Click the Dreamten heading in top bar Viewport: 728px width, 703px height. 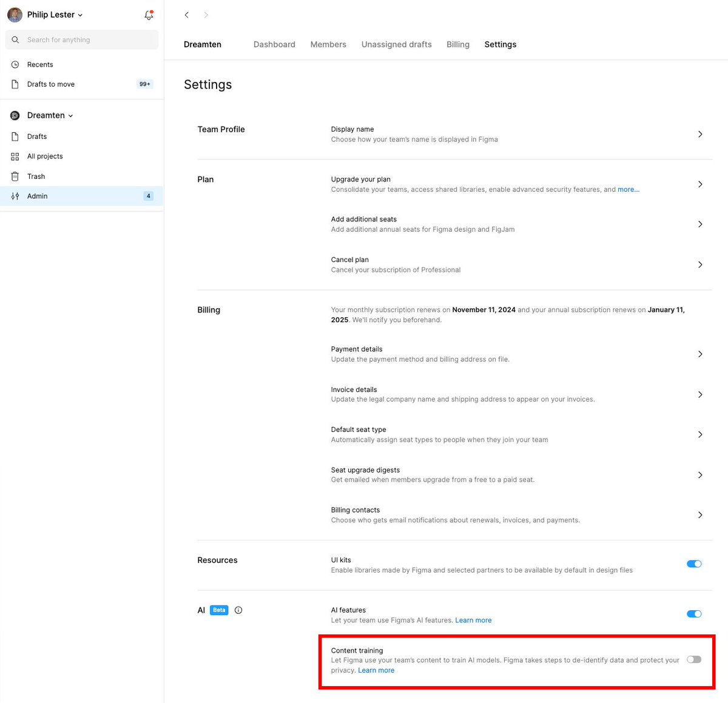pyautogui.click(x=203, y=44)
